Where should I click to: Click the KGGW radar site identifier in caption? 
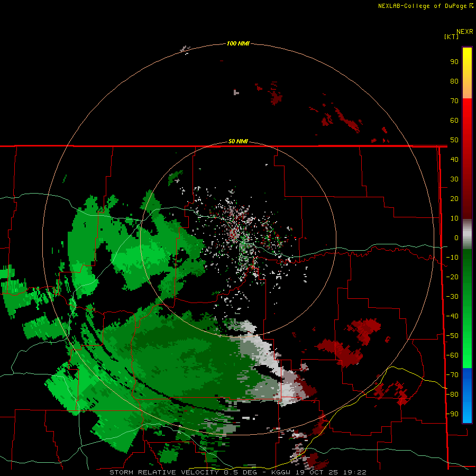point(281,472)
